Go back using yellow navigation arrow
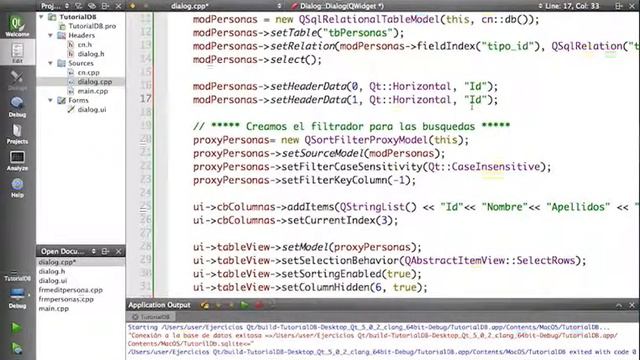The image size is (640, 360). (133, 6)
